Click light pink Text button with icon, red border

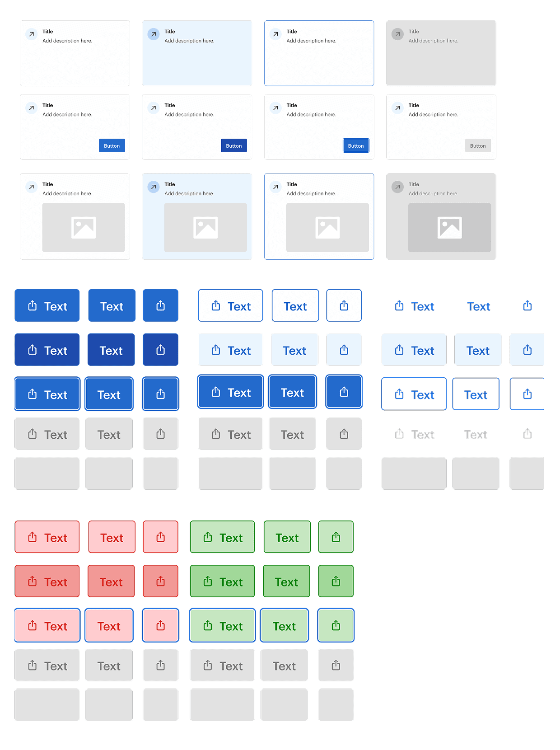coord(47,537)
